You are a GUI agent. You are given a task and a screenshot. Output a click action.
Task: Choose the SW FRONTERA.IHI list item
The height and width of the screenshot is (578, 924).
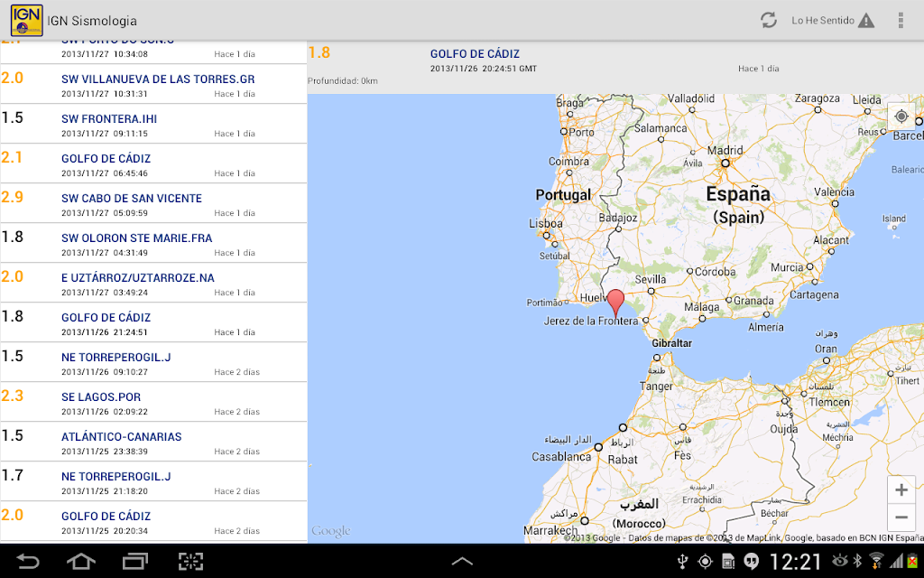pos(153,124)
